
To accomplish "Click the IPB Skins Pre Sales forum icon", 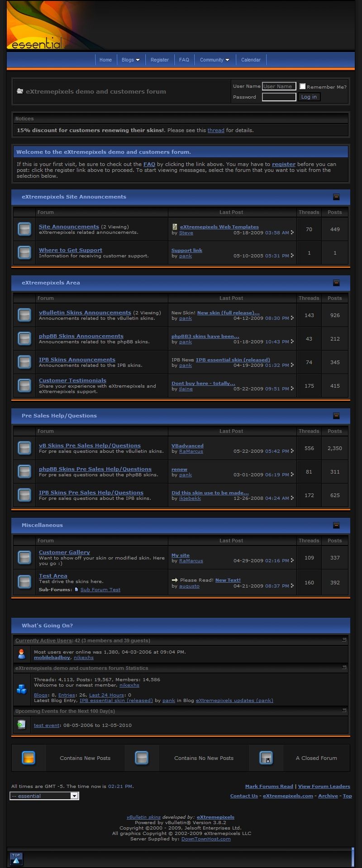I will [24, 495].
